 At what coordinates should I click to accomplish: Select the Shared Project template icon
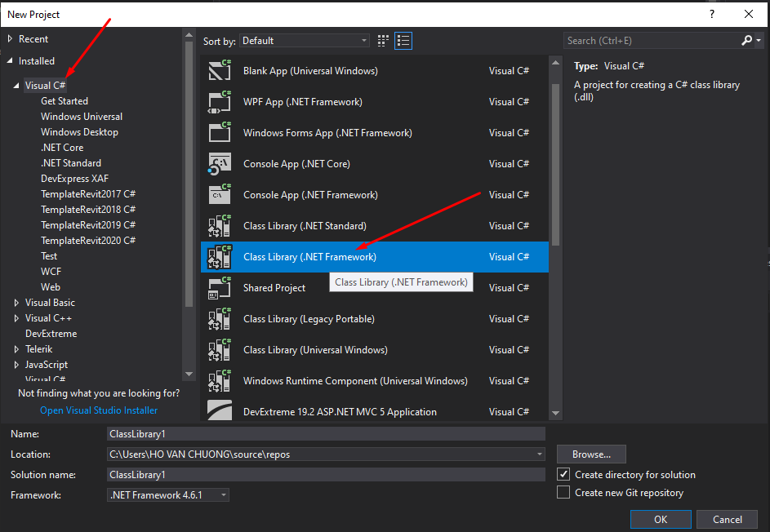tap(220, 288)
